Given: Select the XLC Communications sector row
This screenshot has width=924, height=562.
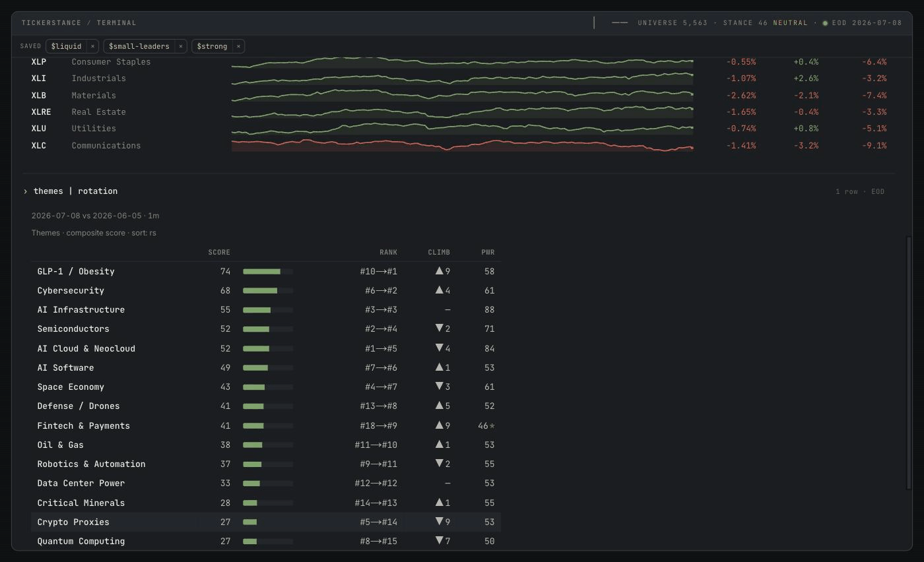Looking at the screenshot, I should click(x=459, y=146).
